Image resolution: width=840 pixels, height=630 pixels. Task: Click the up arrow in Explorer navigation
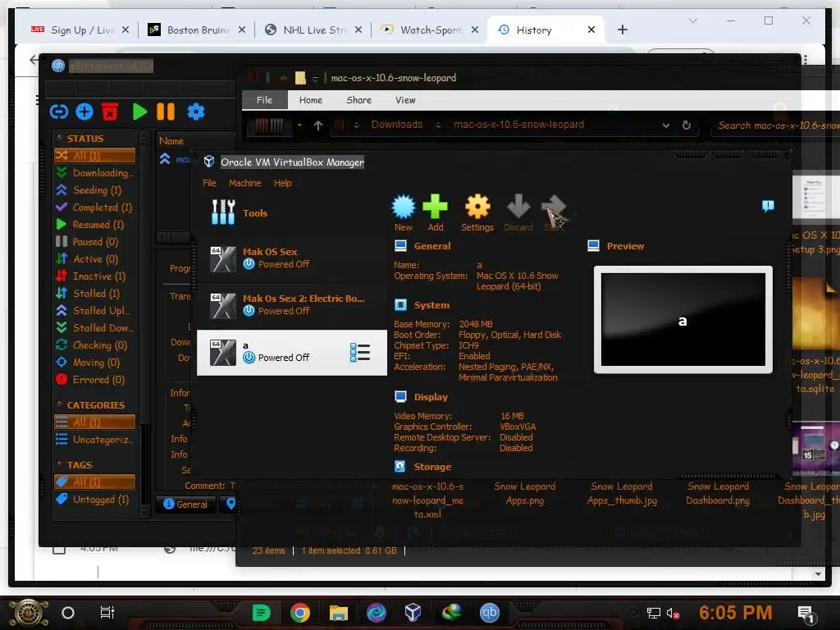(318, 125)
